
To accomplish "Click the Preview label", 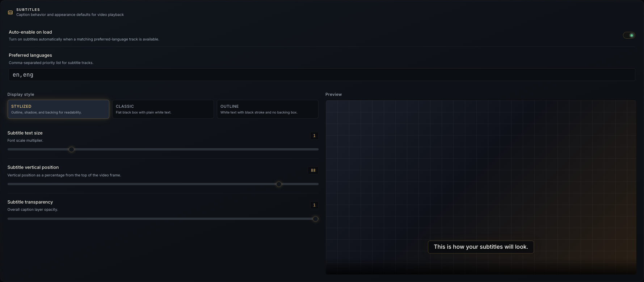I will pyautogui.click(x=333, y=94).
